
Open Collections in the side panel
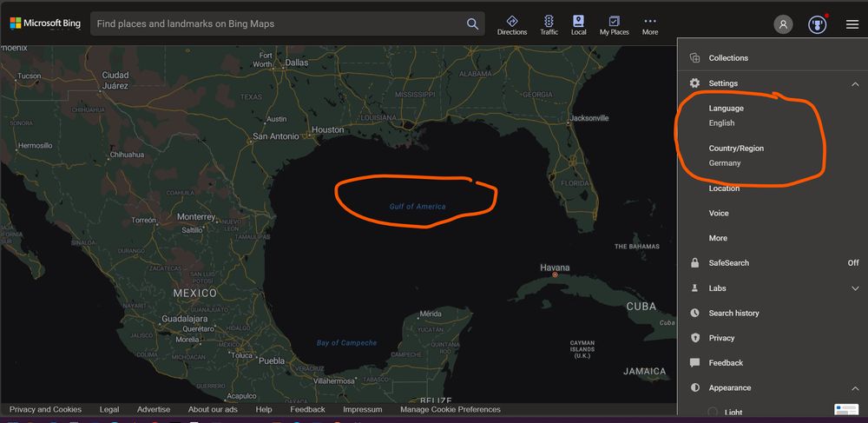pos(728,58)
